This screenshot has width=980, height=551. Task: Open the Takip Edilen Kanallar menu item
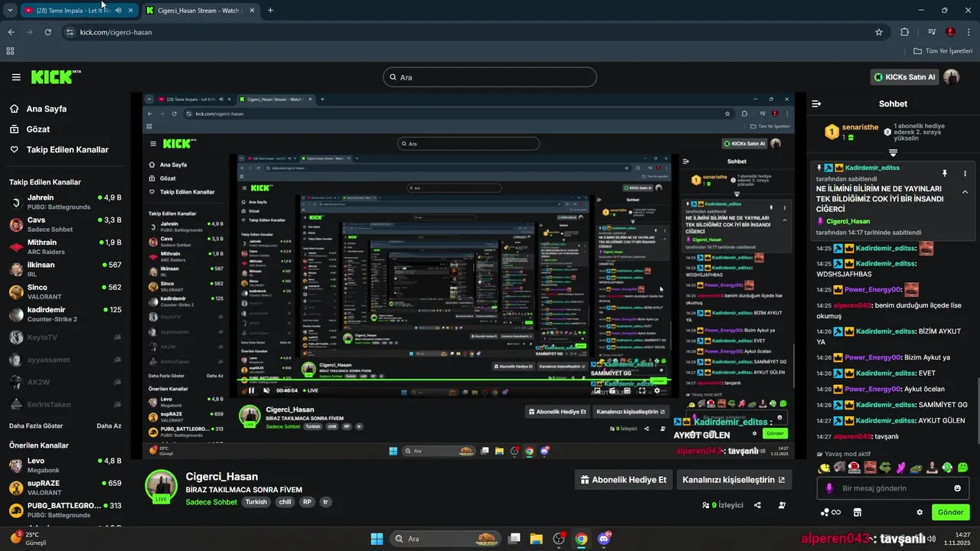tap(59, 150)
